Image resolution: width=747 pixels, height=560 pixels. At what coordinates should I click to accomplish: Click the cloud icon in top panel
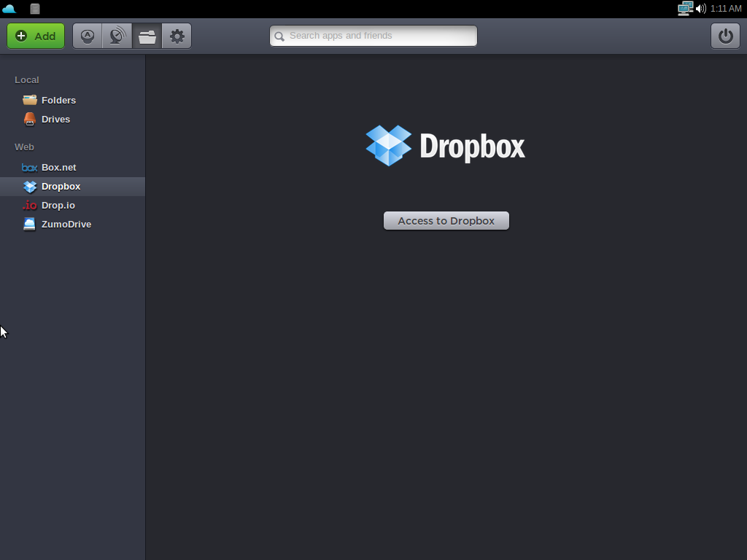pyautogui.click(x=9, y=9)
